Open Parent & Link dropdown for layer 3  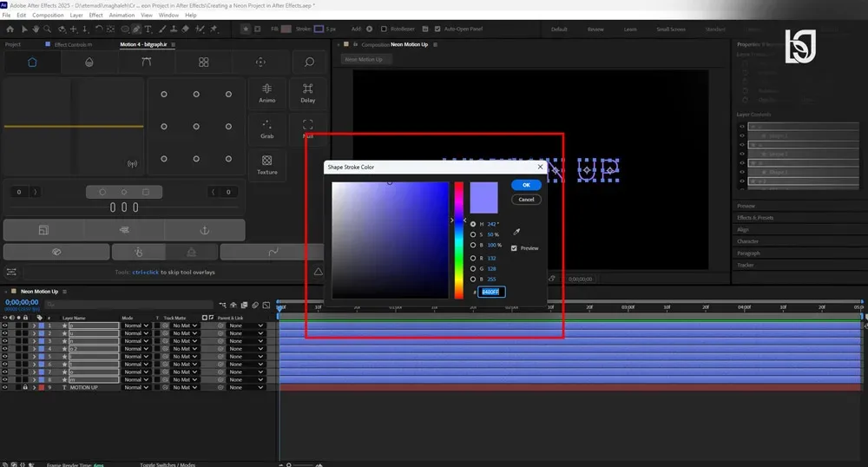[246, 341]
